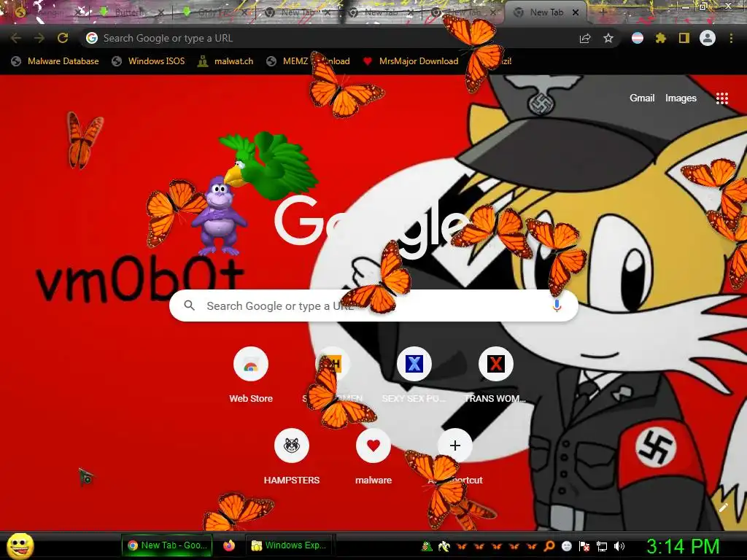Open the striped flag extension icon

[637, 38]
